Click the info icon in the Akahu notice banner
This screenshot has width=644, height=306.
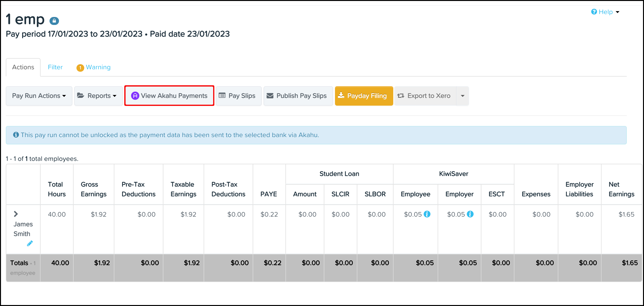(x=16, y=135)
